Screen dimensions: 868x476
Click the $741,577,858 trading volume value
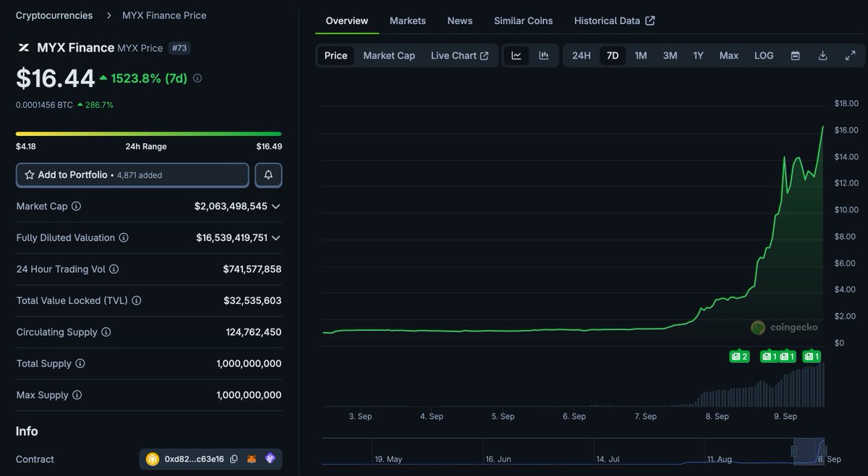click(x=252, y=269)
